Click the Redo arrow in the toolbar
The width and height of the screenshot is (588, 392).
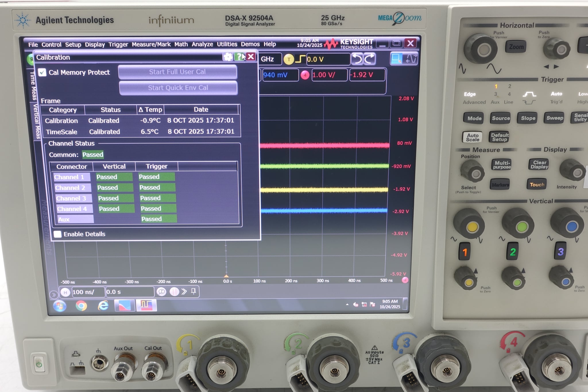370,59
